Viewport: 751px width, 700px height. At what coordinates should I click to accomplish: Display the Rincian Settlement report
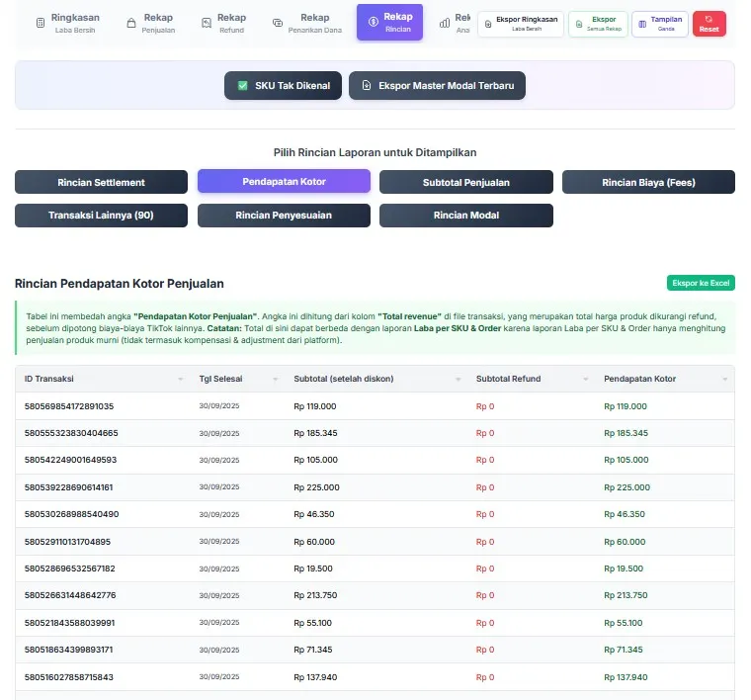(x=101, y=182)
